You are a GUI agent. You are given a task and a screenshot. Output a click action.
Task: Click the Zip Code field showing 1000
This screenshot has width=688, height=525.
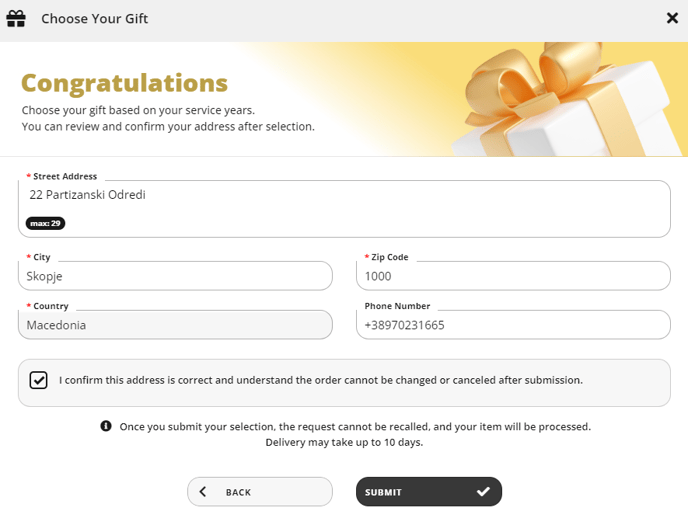tap(513, 276)
